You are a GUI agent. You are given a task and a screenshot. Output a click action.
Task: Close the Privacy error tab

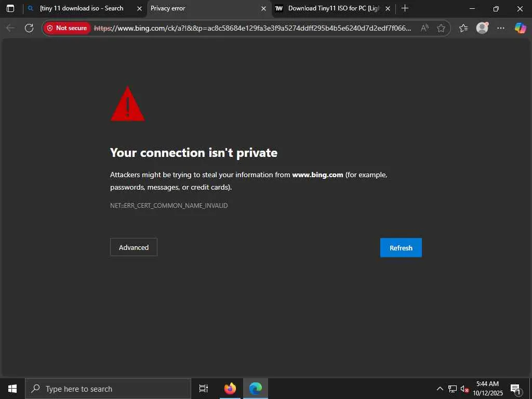[263, 9]
